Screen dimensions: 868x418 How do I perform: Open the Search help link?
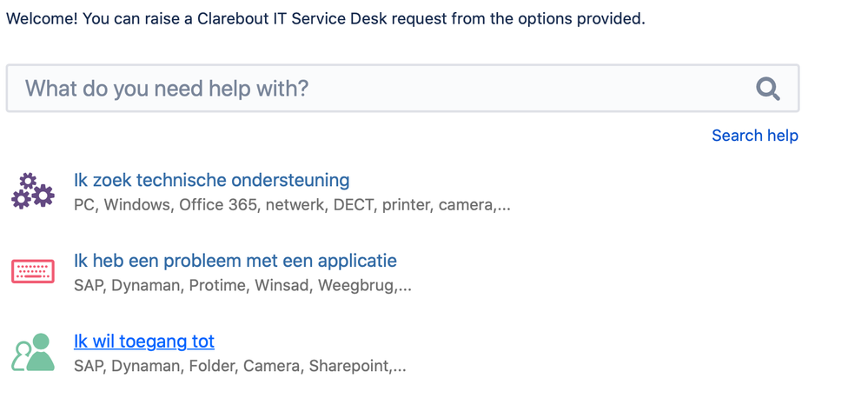click(x=755, y=135)
